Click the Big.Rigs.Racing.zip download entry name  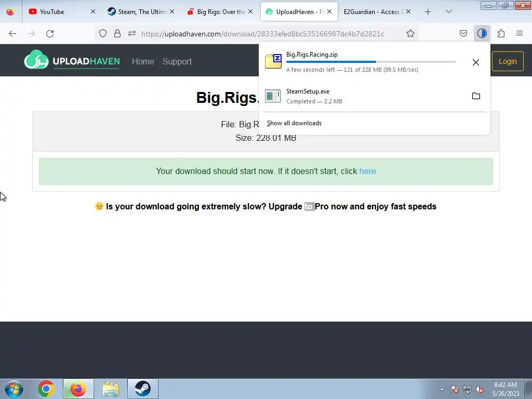(312, 54)
